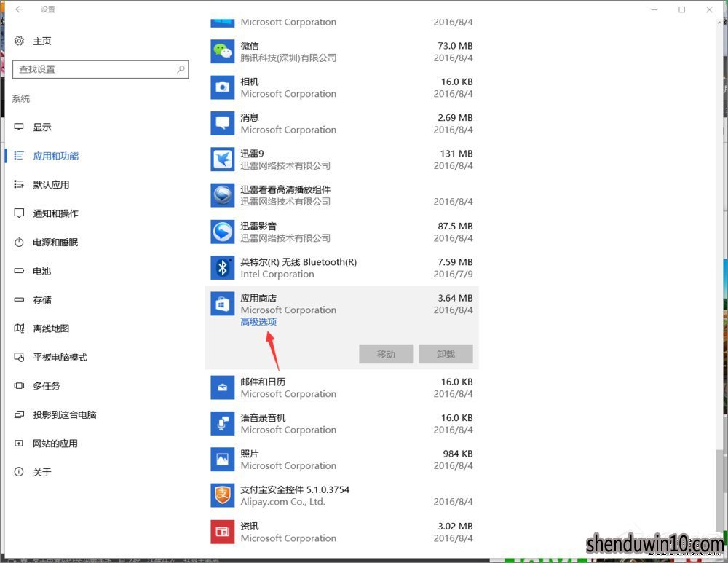Viewport: 728px width, 563px height.
Task: Select the Mail and Calendar icon
Action: coord(222,387)
